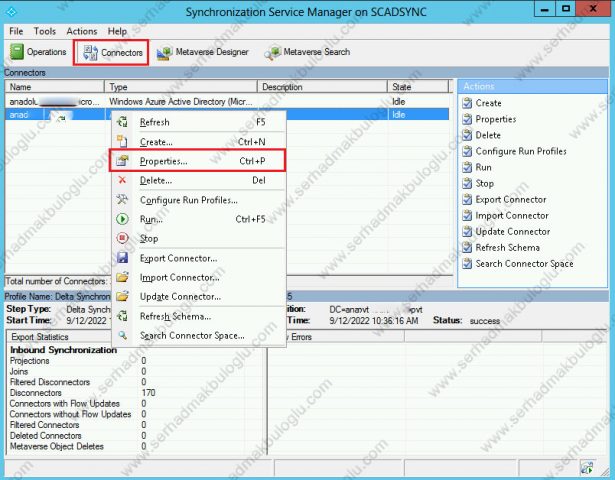Click the green Run play icon
This screenshot has height=480, width=615.
122,219
